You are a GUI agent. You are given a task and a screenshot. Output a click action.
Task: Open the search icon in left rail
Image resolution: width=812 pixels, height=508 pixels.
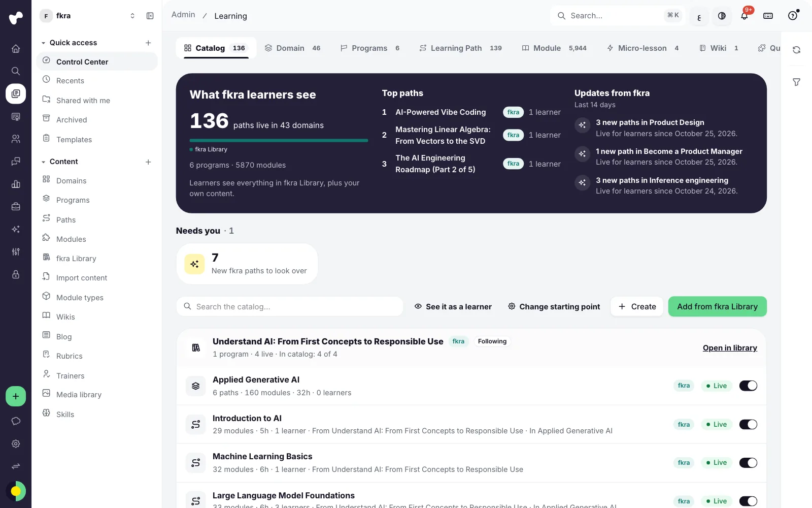click(x=16, y=71)
